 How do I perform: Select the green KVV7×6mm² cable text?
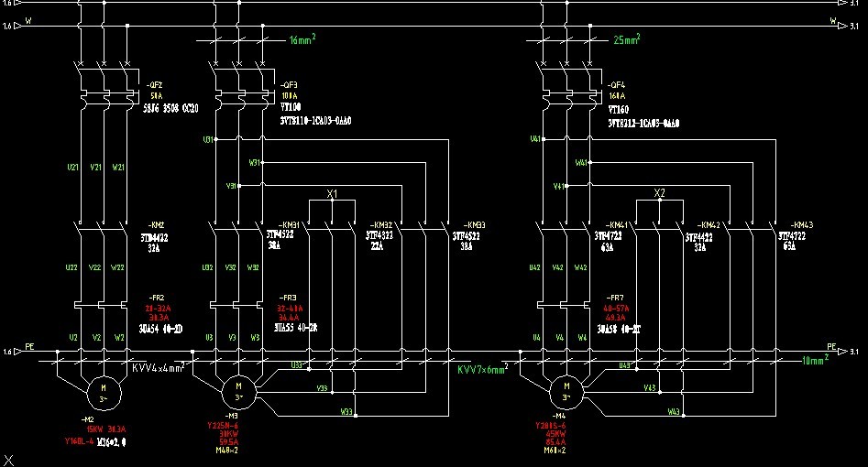pos(481,368)
